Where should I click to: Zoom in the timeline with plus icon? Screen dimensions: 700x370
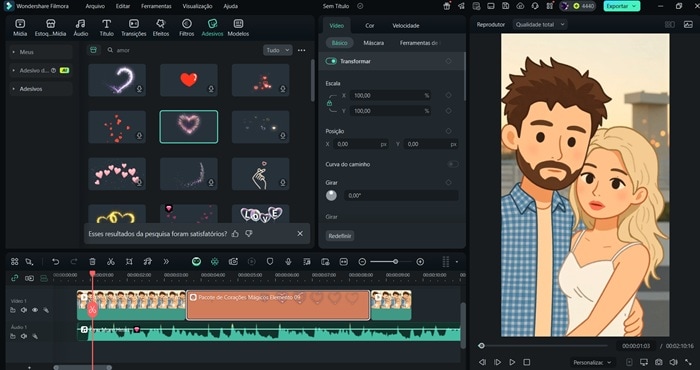pos(420,262)
